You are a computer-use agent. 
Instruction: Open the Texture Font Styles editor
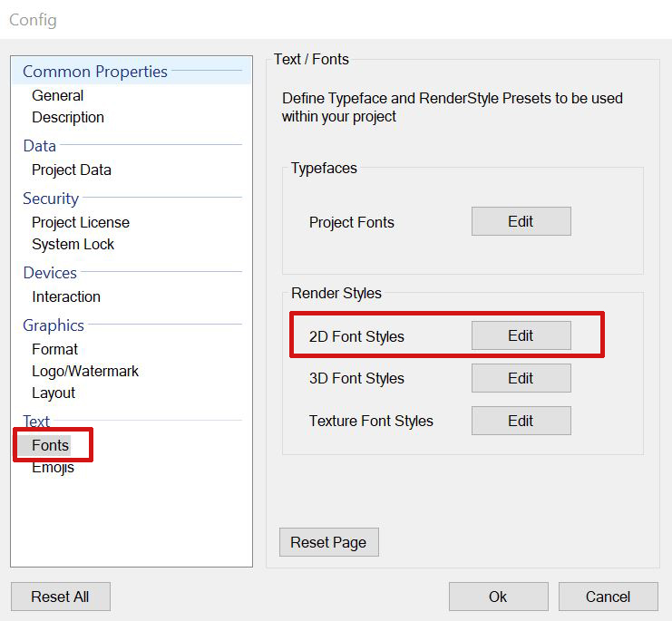pyautogui.click(x=521, y=421)
